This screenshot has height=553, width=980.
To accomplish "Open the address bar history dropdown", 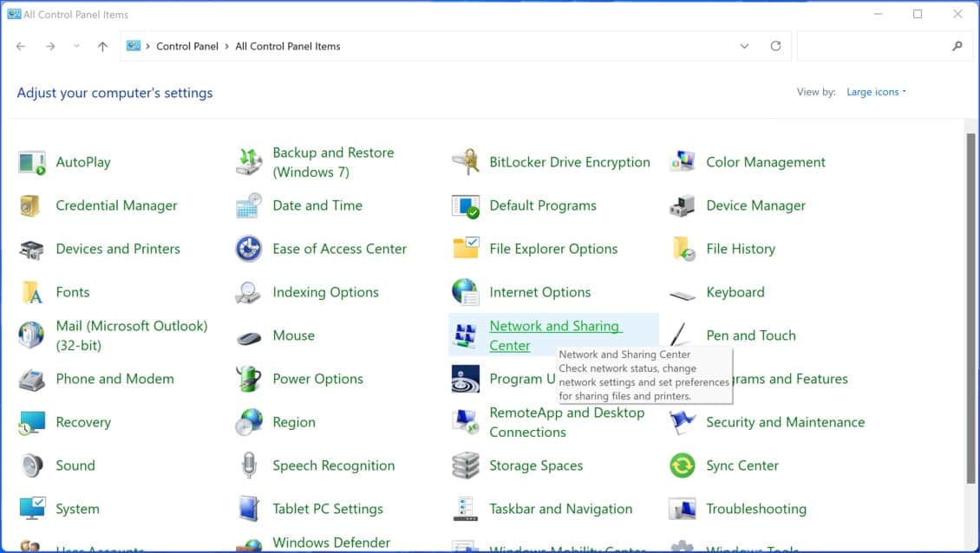I will click(744, 46).
